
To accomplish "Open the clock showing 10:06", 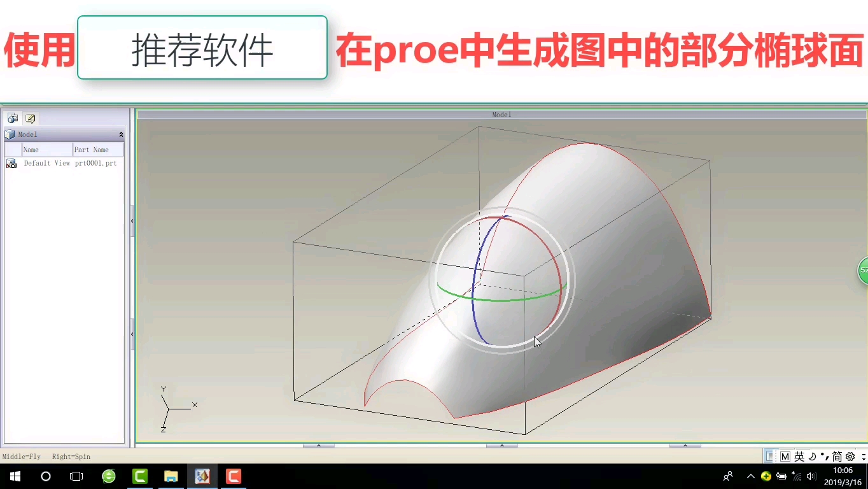I will pos(843,476).
